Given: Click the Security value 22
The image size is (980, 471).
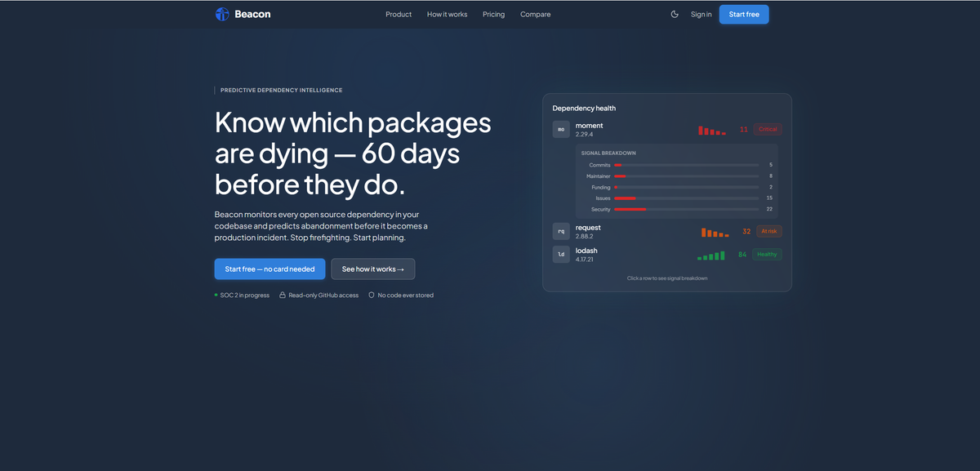Looking at the screenshot, I should tap(769, 210).
